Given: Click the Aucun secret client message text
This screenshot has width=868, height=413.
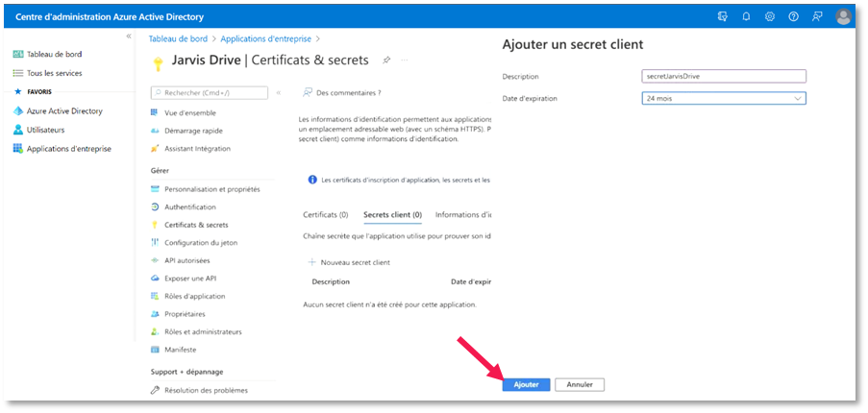Looking at the screenshot, I should click(389, 304).
